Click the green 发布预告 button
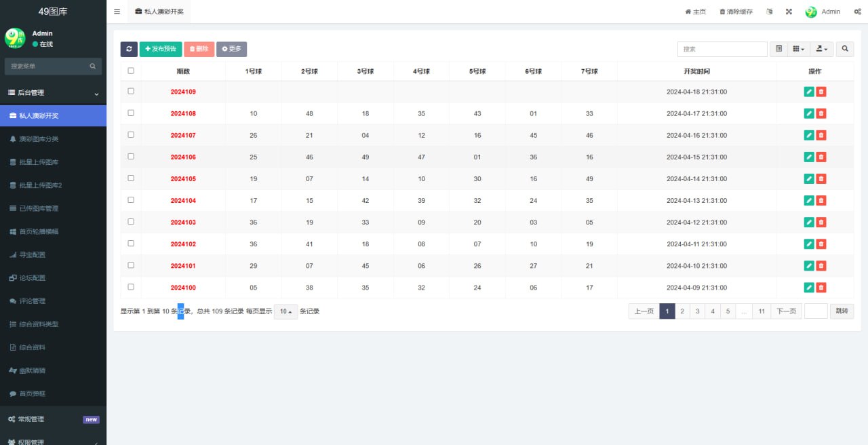 tap(161, 49)
